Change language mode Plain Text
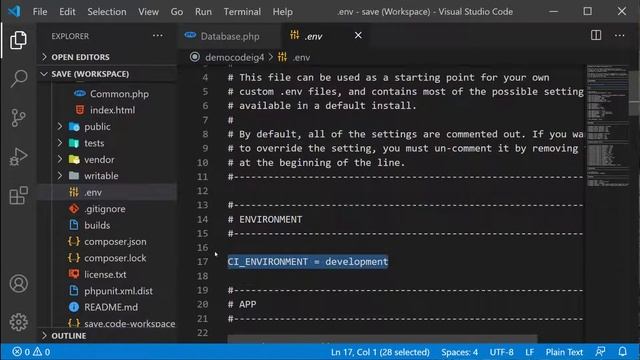The image size is (640, 360). 564,352
